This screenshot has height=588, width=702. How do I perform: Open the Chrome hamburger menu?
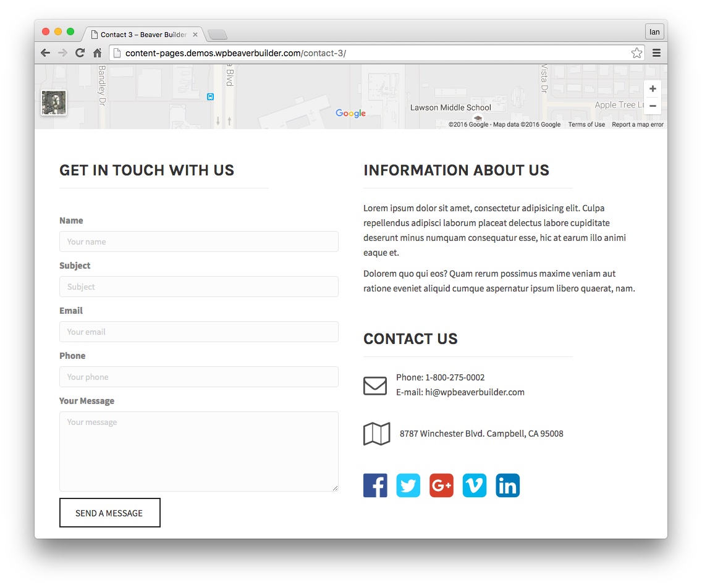click(x=656, y=52)
